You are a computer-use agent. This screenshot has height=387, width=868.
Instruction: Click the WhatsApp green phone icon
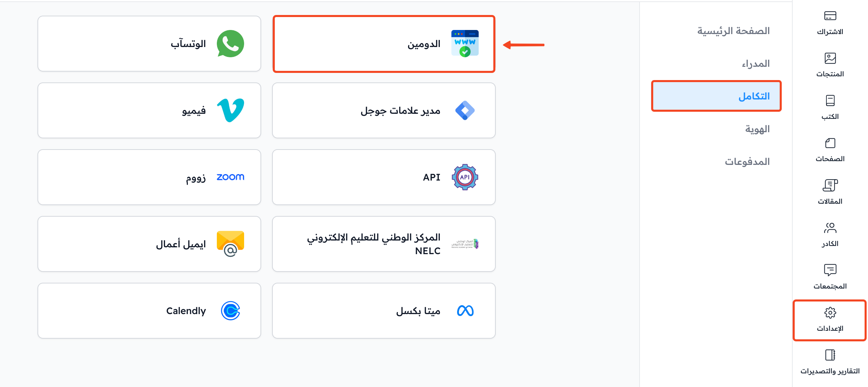coord(230,44)
